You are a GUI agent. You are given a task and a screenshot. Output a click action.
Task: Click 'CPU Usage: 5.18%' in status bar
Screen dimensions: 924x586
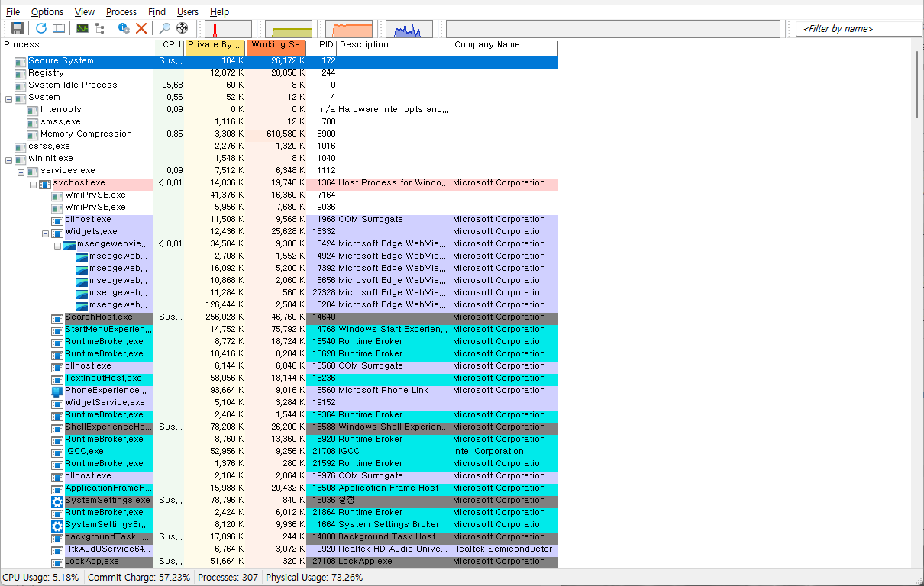tap(40, 578)
